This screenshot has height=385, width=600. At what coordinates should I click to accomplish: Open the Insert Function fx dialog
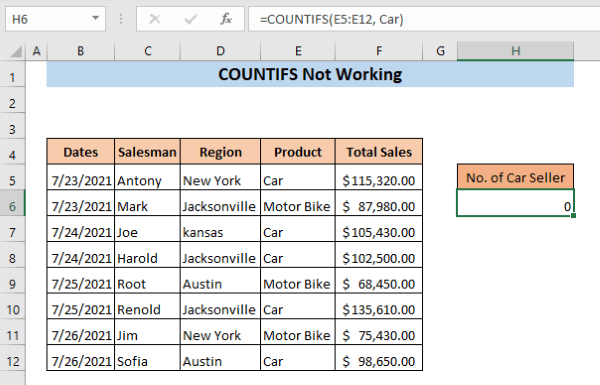click(226, 19)
